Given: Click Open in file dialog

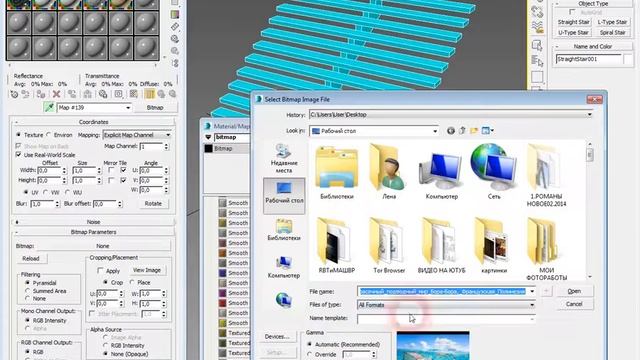Looking at the screenshot, I should (x=574, y=291).
